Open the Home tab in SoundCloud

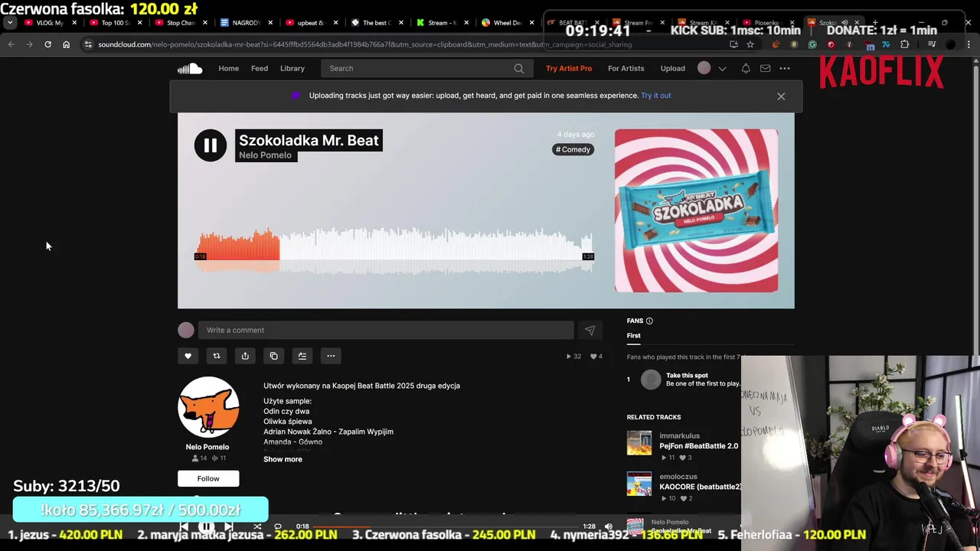(x=228, y=68)
